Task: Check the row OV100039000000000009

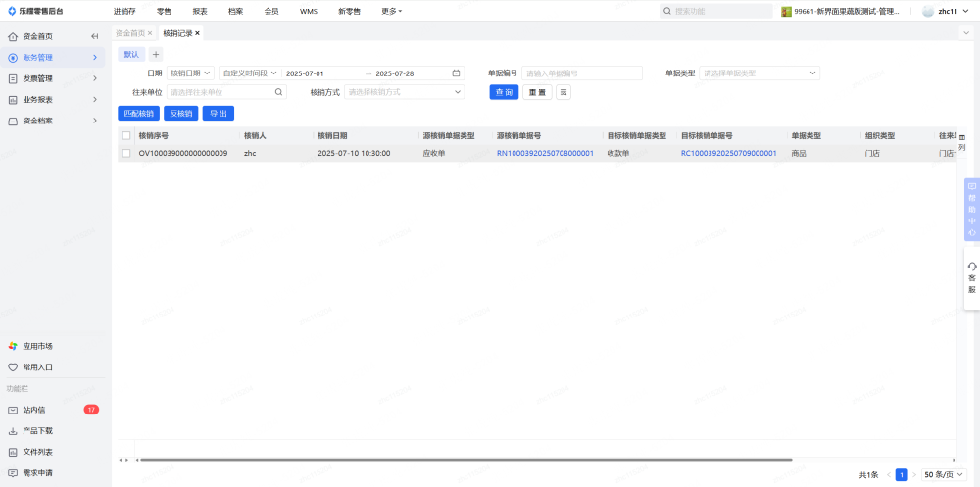Action: click(x=126, y=153)
